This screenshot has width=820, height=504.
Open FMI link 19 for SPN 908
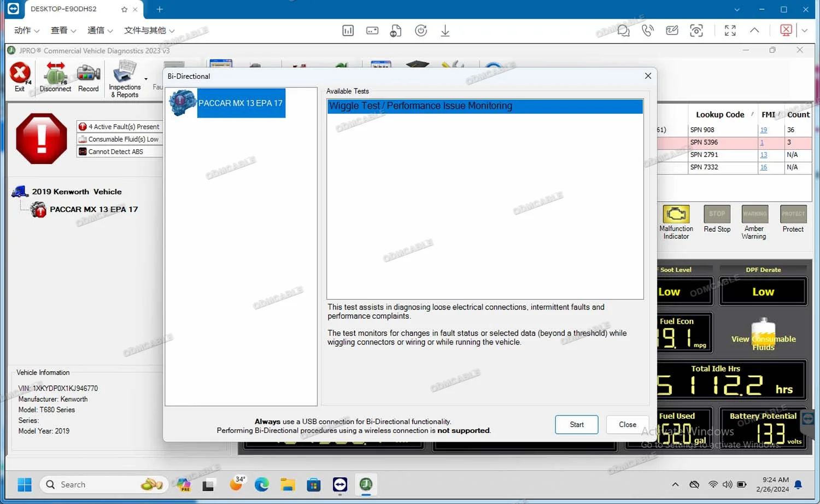763,130
